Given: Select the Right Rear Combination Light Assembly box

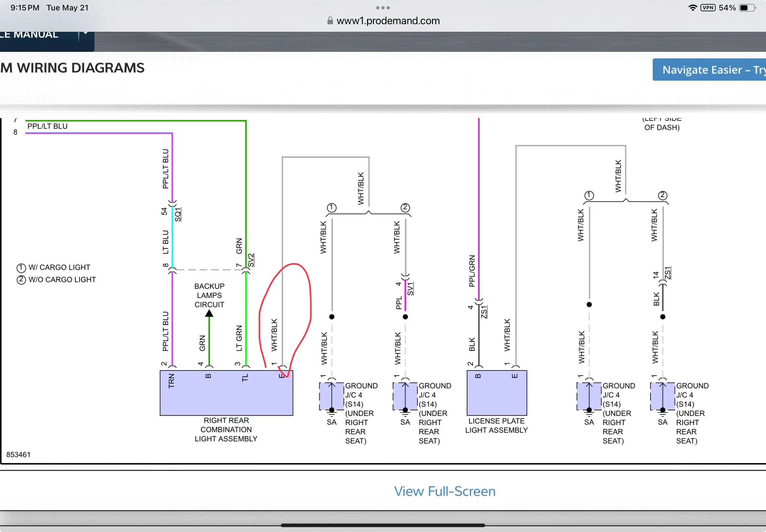Looking at the screenshot, I should [226, 393].
